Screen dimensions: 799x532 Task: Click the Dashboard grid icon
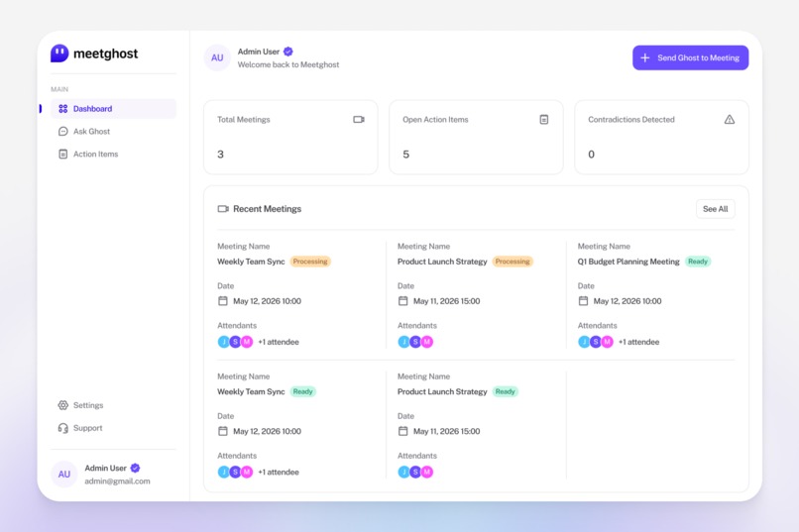[62, 108]
